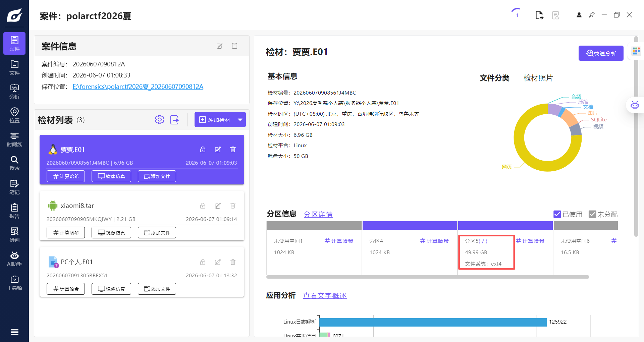The width and height of the screenshot is (644, 342).
Task: Expand the sidebar hamburger menu
Action: (x=14, y=332)
